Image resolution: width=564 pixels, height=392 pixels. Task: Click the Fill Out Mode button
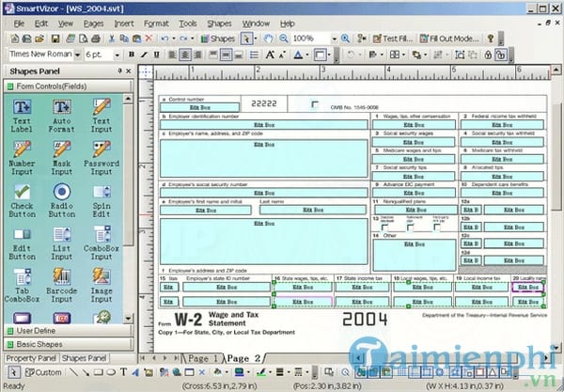tap(449, 39)
